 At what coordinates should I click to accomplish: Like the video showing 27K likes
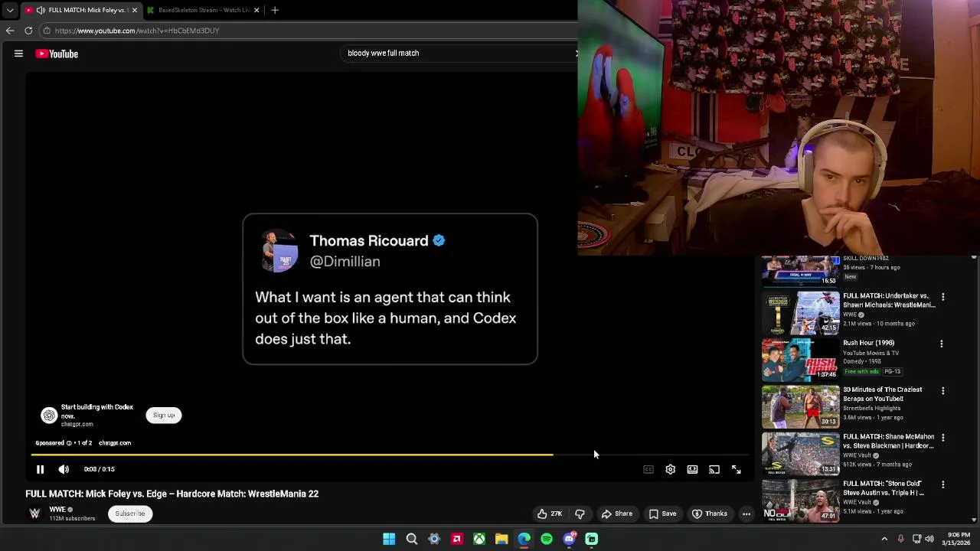click(x=550, y=514)
